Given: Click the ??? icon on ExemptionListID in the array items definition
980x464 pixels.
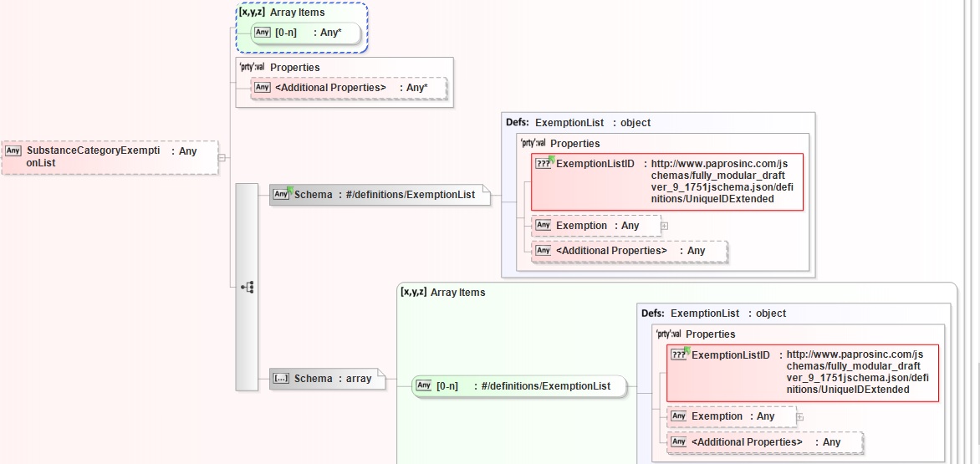Looking at the screenshot, I should pos(679,355).
